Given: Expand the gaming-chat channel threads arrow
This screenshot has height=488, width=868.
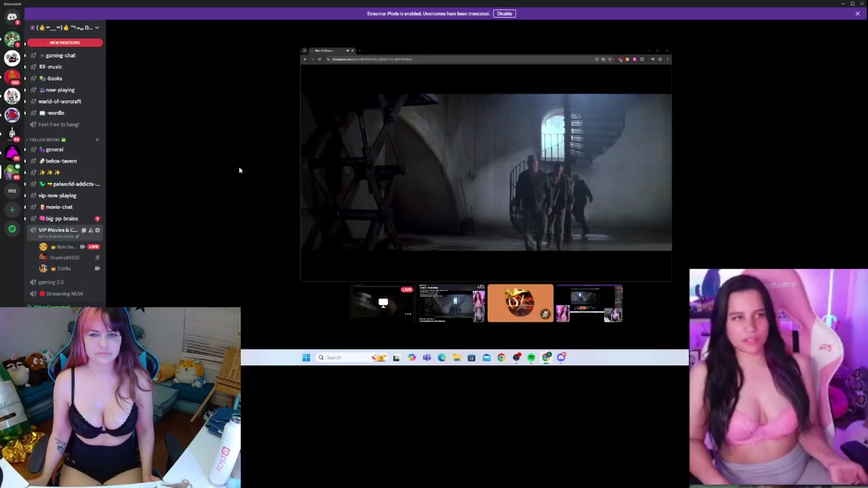Looking at the screenshot, I should point(25,56).
